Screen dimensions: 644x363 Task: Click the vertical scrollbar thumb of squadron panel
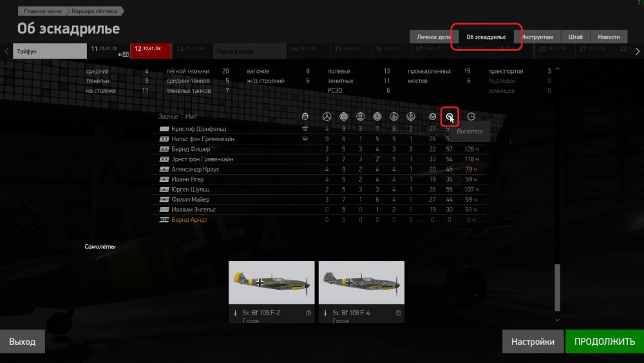pos(557,288)
